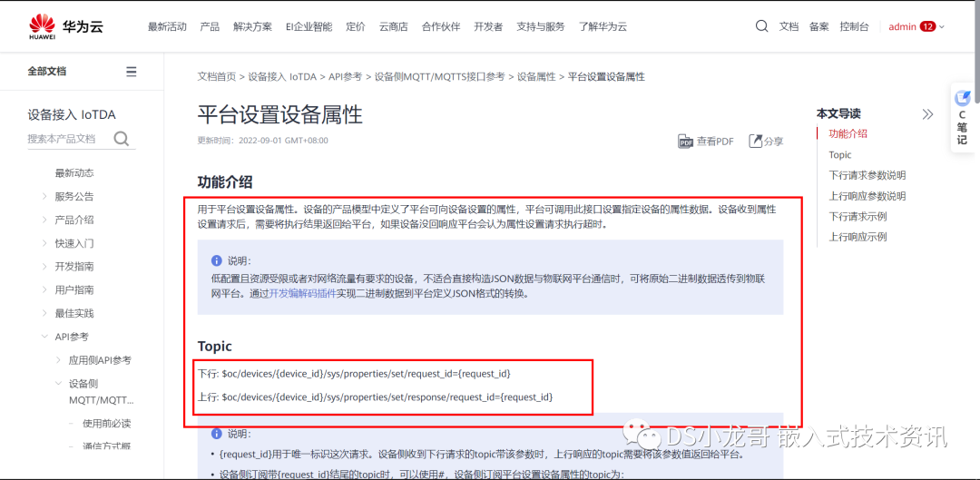This screenshot has width=980, height=480.
Task: Open the admin account dropdown arrow
Action: point(942,27)
